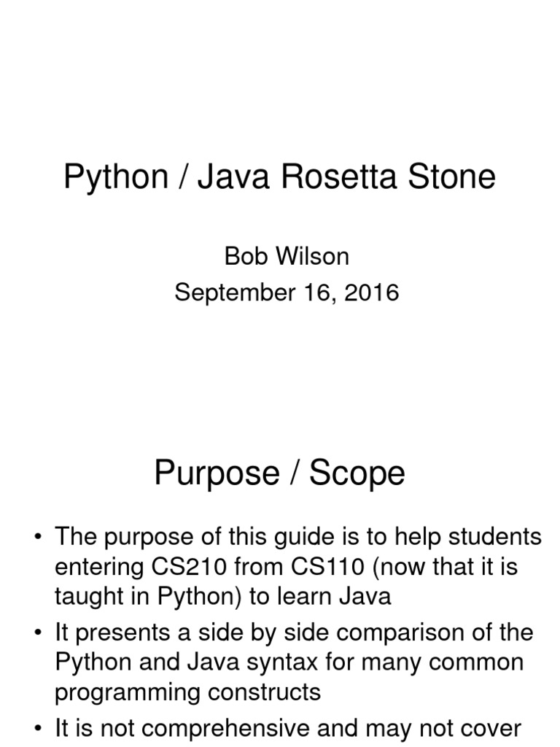Image resolution: width=560 pixels, height=747 pixels.
Task: Click the year "2016" in the date
Action: [371, 292]
